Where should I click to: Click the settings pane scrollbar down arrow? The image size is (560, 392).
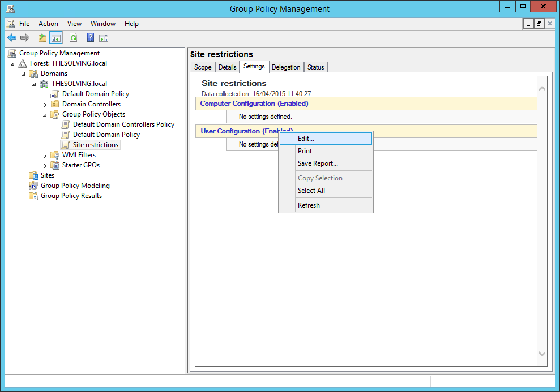[x=542, y=354]
